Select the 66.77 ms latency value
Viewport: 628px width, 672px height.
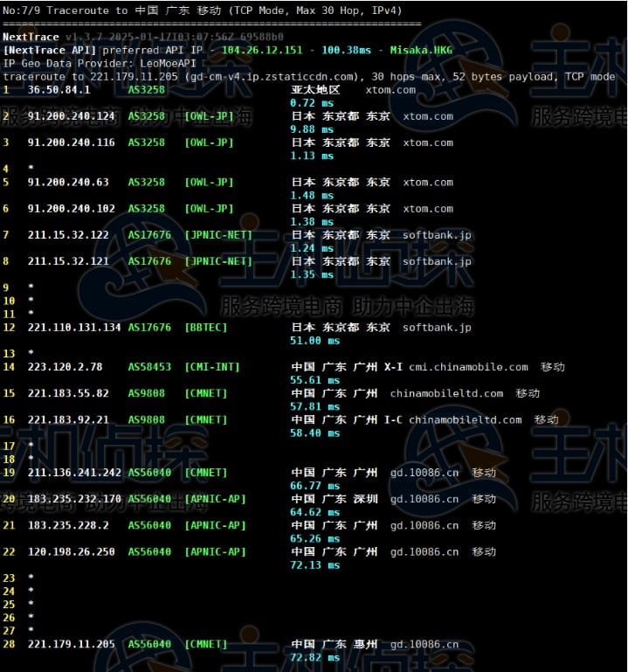coord(314,486)
